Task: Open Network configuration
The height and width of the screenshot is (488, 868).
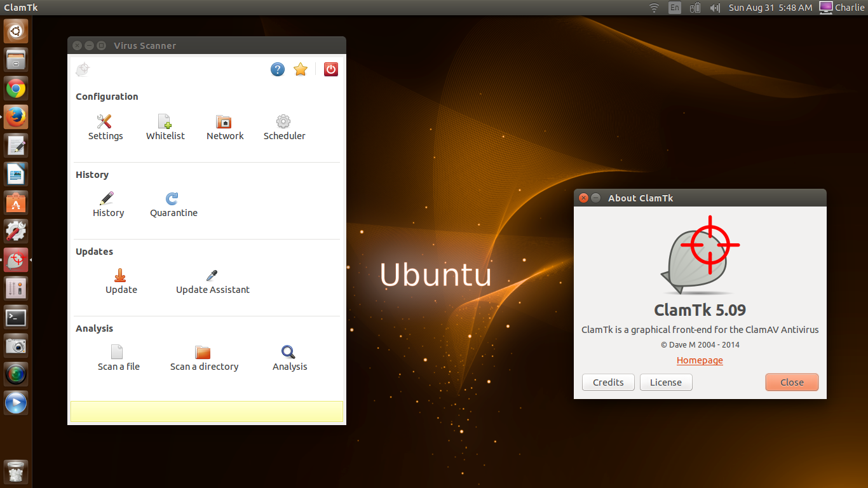Action: 225,128
